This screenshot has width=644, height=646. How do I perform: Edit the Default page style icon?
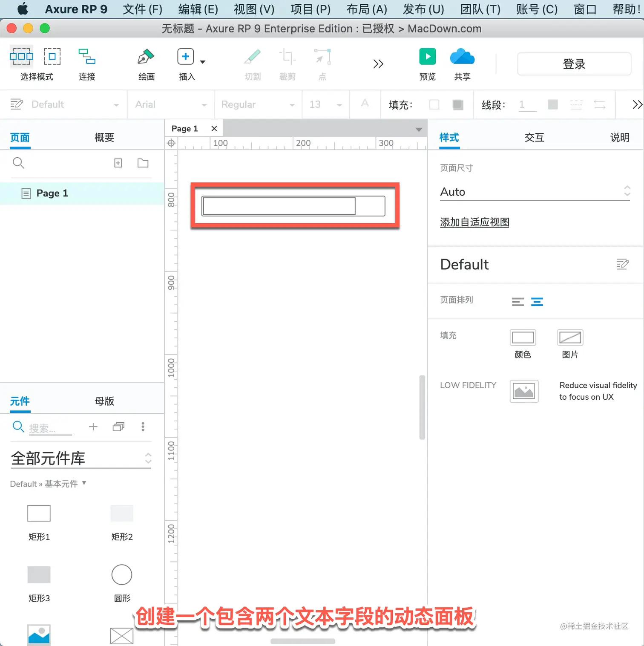pyautogui.click(x=622, y=264)
